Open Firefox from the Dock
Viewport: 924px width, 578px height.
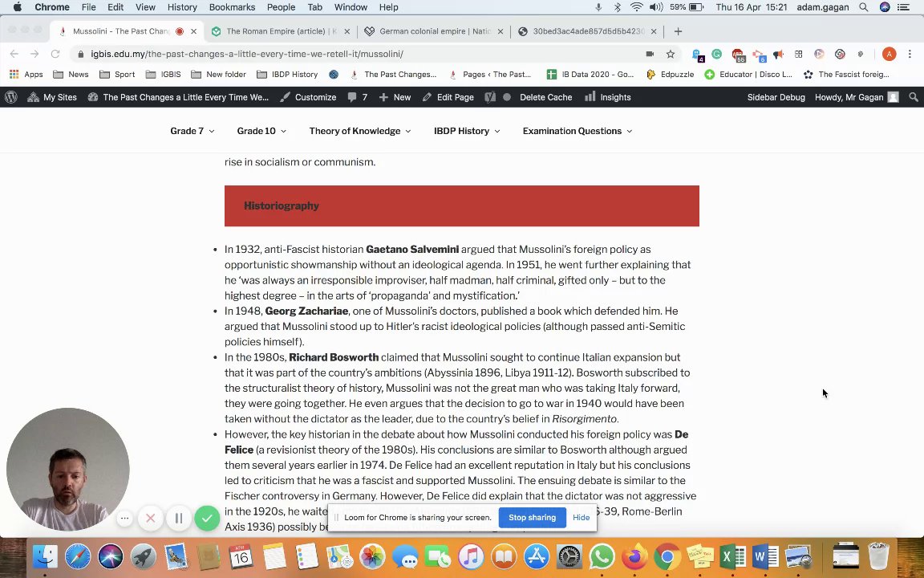tap(634, 556)
